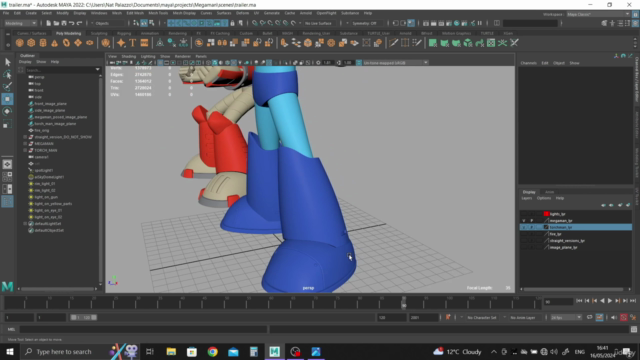Open the Deform menu
Screen dimensions: 640x360
coord(242,13)
